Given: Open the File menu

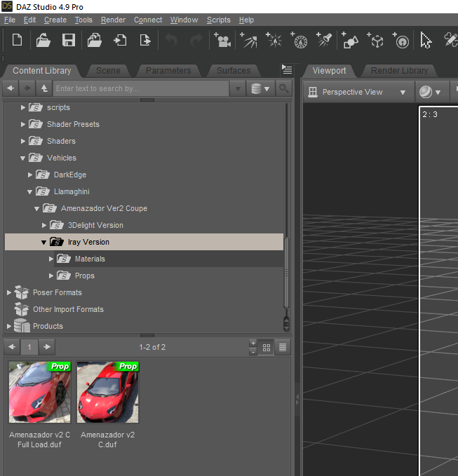Looking at the screenshot, I should click(x=10, y=20).
